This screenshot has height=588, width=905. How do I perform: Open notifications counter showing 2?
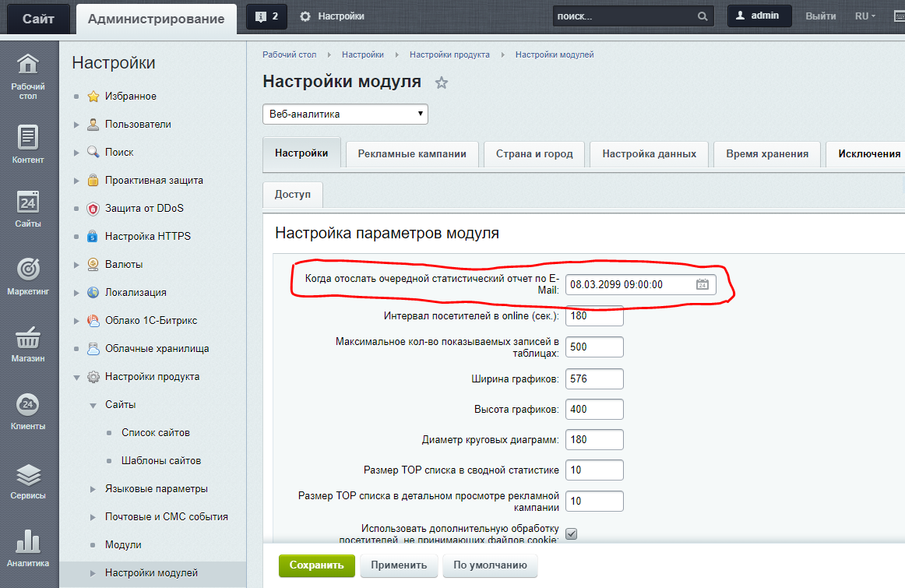[x=266, y=16]
